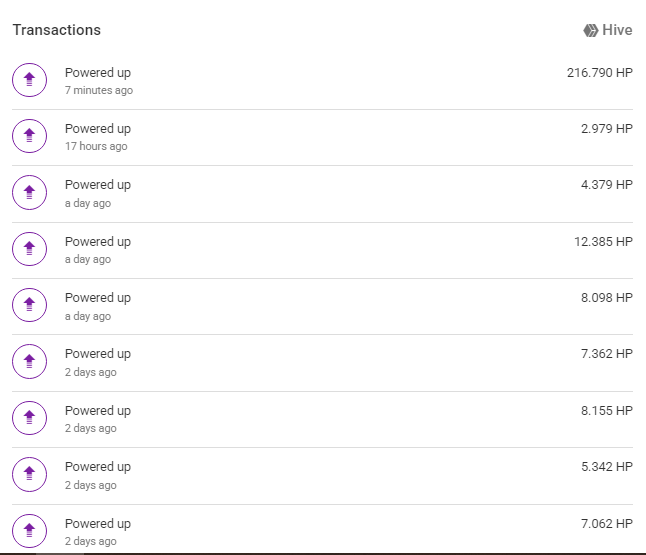Select the 2.979 HP amount
This screenshot has width=646, height=555.
point(606,129)
